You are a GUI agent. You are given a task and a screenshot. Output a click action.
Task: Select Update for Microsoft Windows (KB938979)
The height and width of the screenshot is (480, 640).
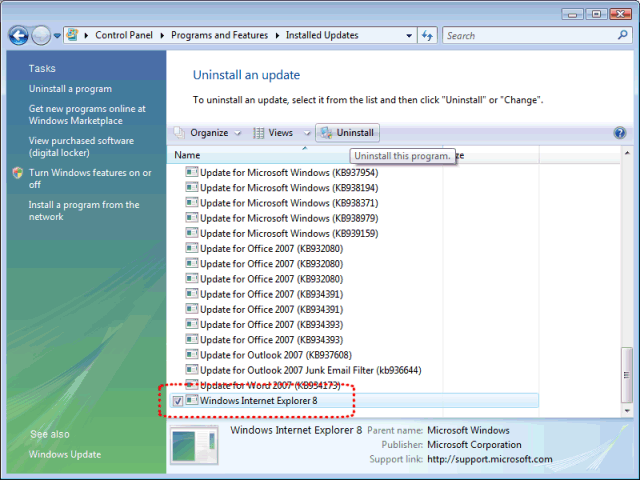point(282,218)
